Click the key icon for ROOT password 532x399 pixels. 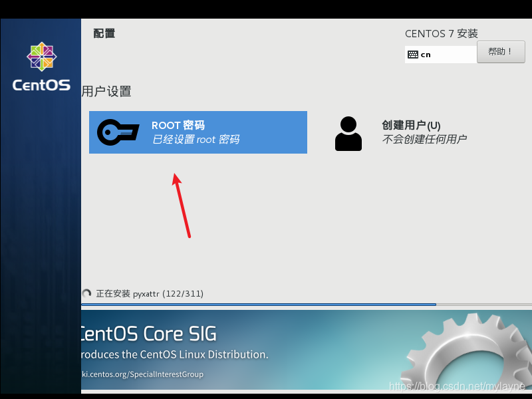(118, 132)
